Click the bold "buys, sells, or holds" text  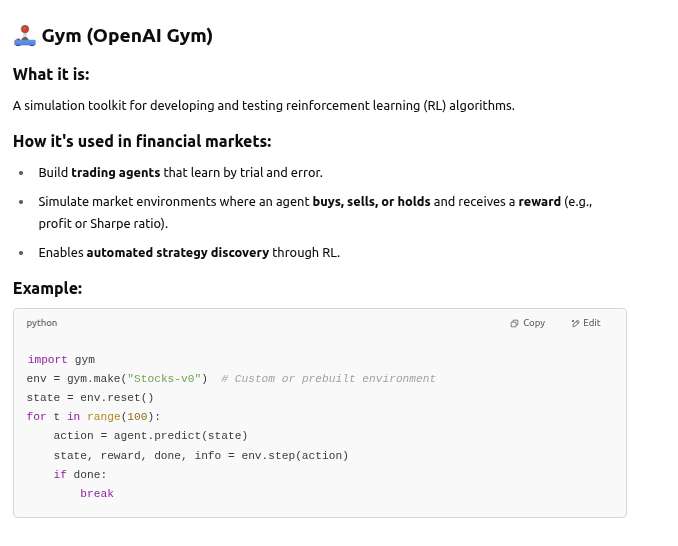click(371, 201)
